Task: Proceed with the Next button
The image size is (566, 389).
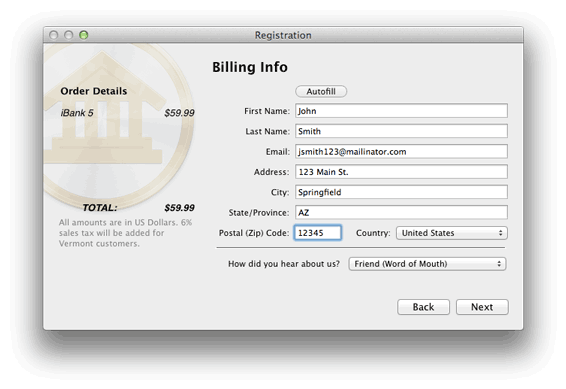Action: pyautogui.click(x=482, y=307)
